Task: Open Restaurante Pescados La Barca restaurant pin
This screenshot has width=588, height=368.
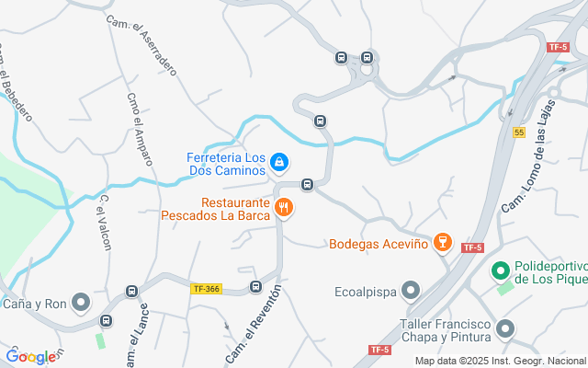Action: (x=284, y=209)
